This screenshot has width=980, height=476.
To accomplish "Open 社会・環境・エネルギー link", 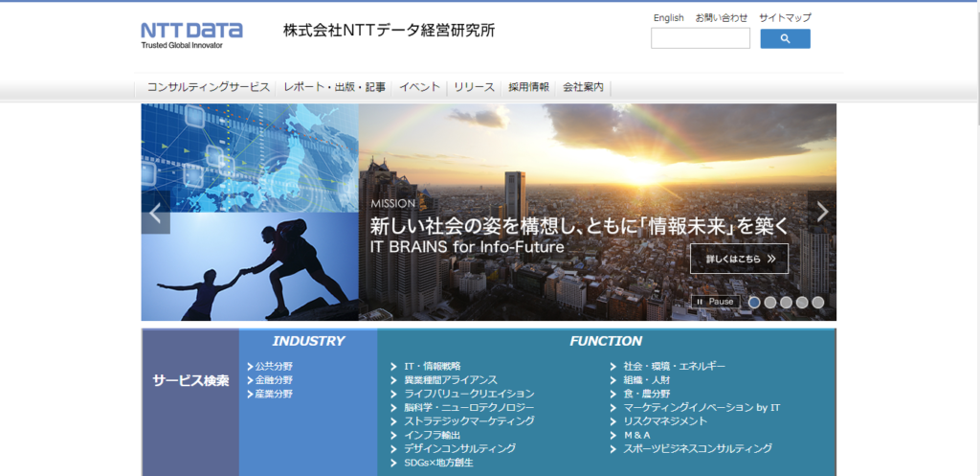I will click(x=675, y=366).
